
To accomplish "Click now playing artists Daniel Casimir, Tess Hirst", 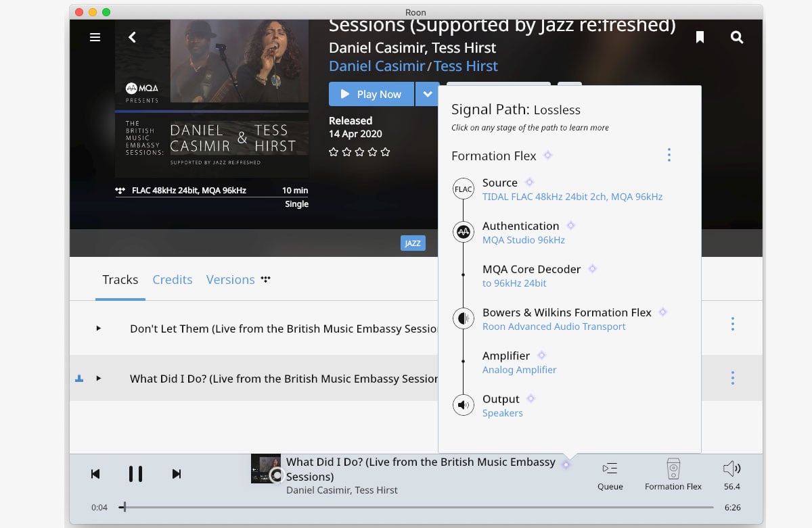I will (x=342, y=490).
